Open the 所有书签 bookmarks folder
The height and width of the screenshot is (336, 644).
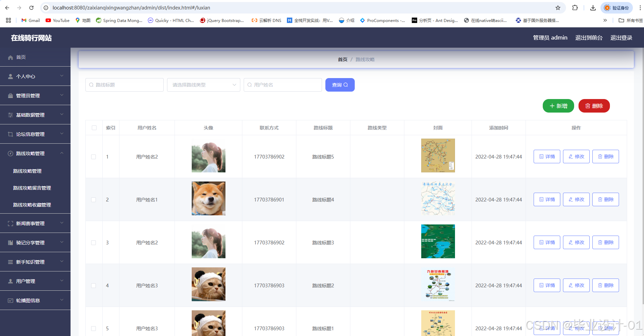pyautogui.click(x=630, y=20)
